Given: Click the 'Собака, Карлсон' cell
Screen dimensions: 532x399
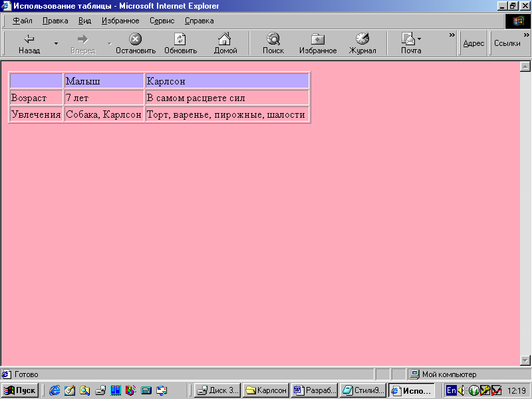Looking at the screenshot, I should pyautogui.click(x=104, y=114).
